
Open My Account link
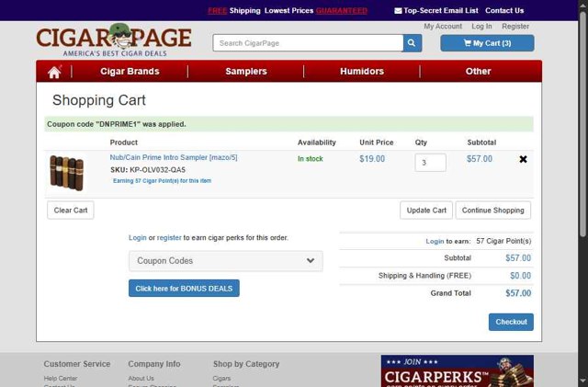click(x=443, y=27)
